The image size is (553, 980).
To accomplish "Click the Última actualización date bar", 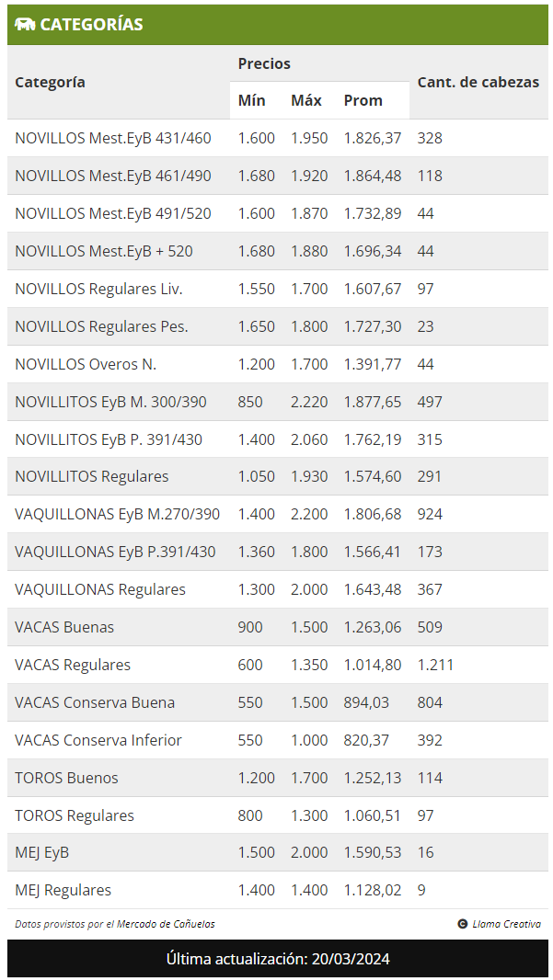I will [277, 959].
